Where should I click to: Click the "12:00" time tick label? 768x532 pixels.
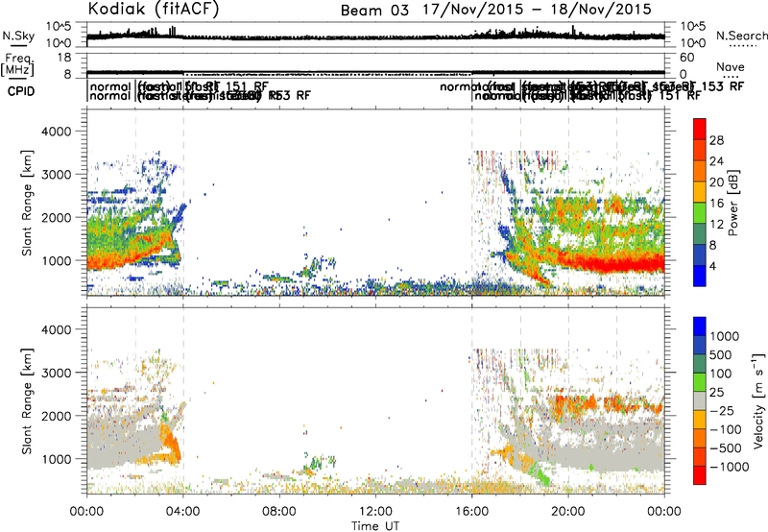(x=375, y=512)
